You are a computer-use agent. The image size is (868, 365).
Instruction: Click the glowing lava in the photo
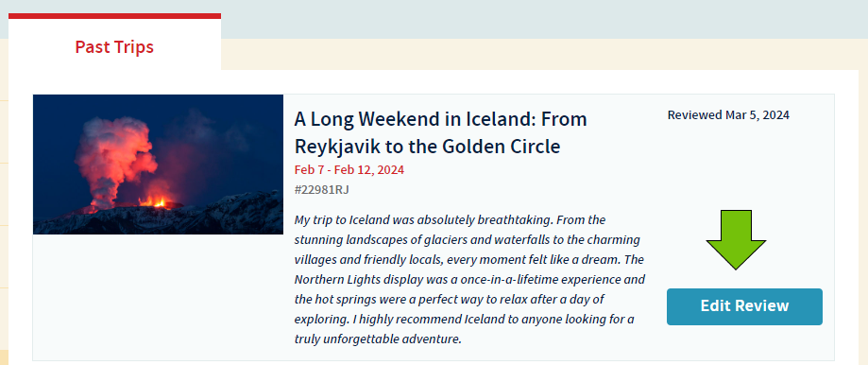156,200
